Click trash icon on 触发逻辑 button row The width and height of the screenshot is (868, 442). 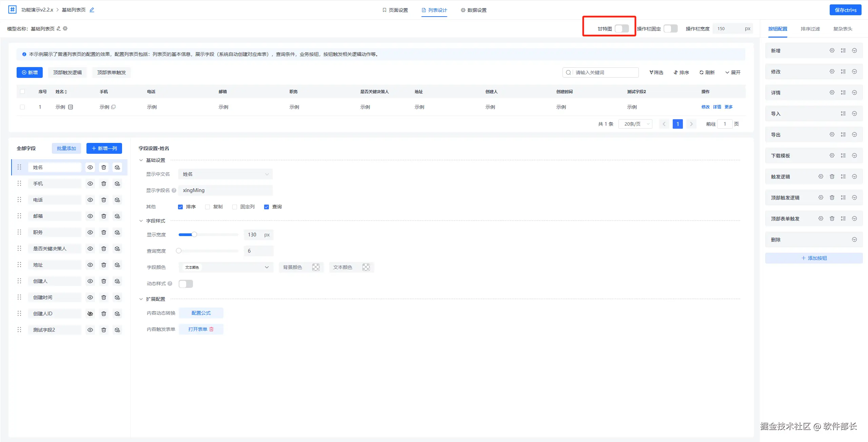pos(832,176)
